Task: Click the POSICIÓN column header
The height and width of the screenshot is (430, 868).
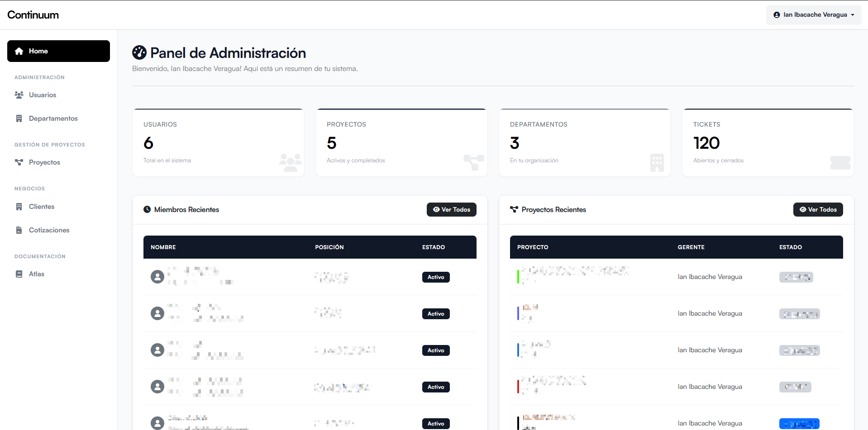Action: click(x=329, y=247)
